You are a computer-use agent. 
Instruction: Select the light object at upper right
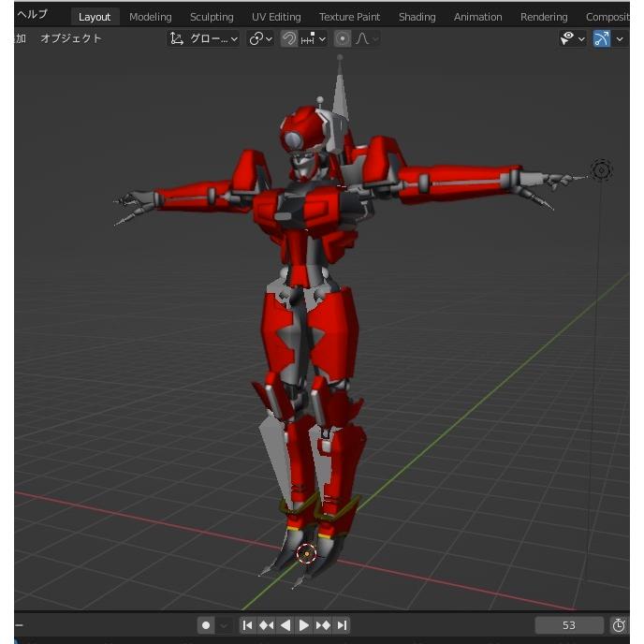pyautogui.click(x=601, y=170)
